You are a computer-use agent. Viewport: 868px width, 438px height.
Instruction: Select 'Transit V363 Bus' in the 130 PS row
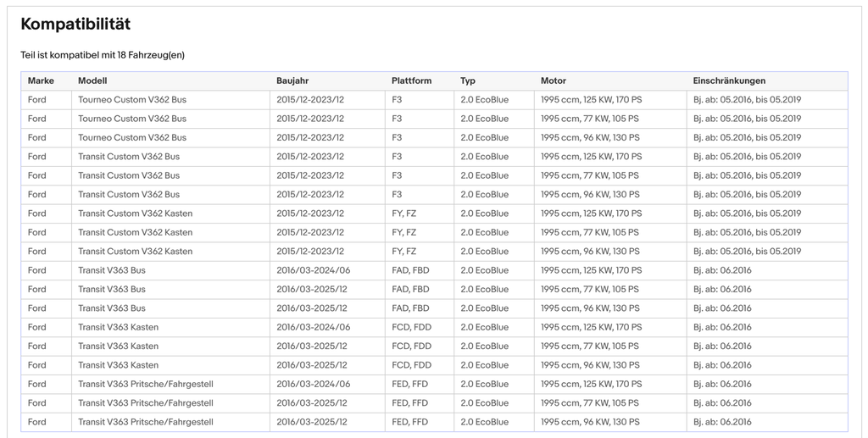coord(112,308)
